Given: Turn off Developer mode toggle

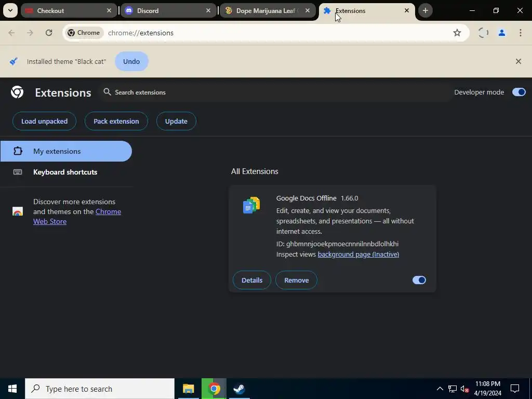Looking at the screenshot, I should point(519,92).
